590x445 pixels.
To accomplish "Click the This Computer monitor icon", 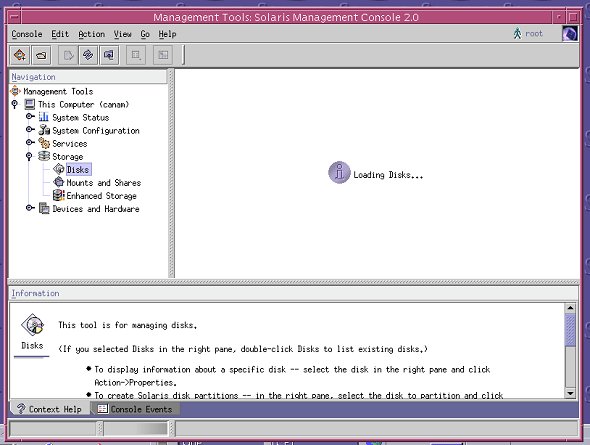I will click(30, 104).
